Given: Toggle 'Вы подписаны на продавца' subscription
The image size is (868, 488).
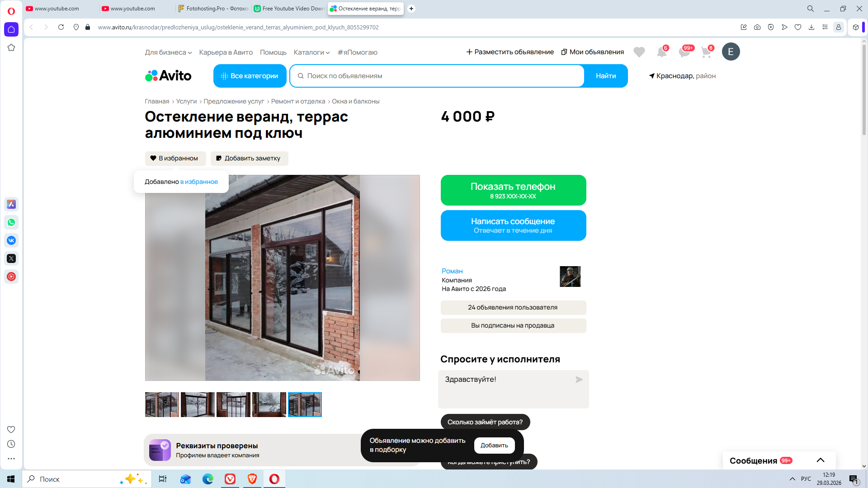Looking at the screenshot, I should pos(513,326).
